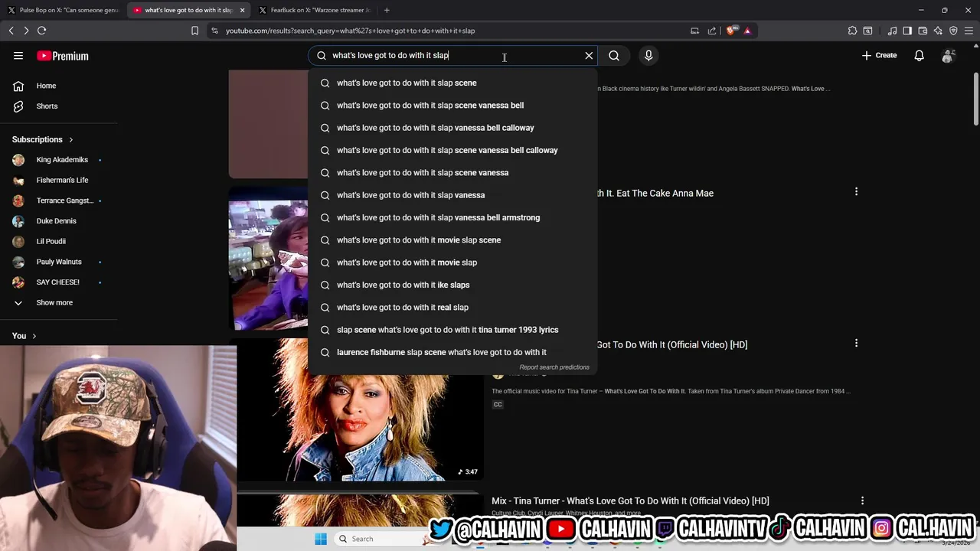This screenshot has height=551, width=980.
Task: Bookmark this page via bookmark icon
Action: [x=194, y=31]
